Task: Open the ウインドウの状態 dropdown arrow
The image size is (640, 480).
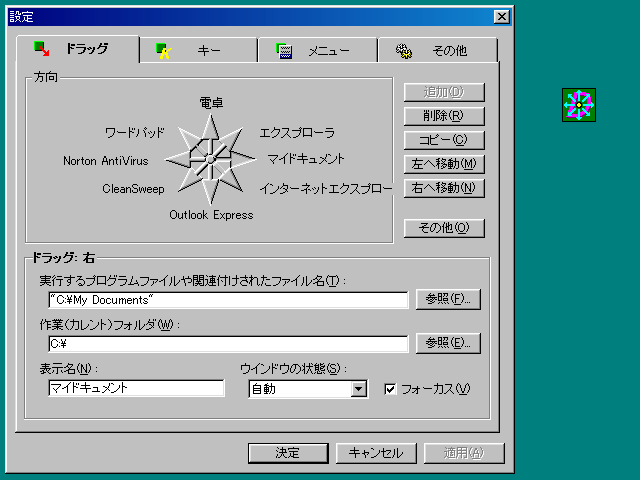Action: 358,389
